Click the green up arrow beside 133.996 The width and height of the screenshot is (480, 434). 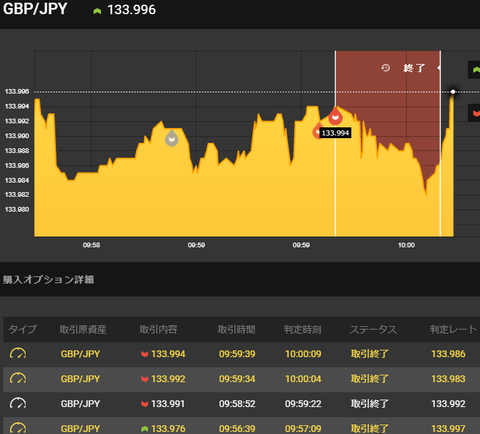pos(97,11)
